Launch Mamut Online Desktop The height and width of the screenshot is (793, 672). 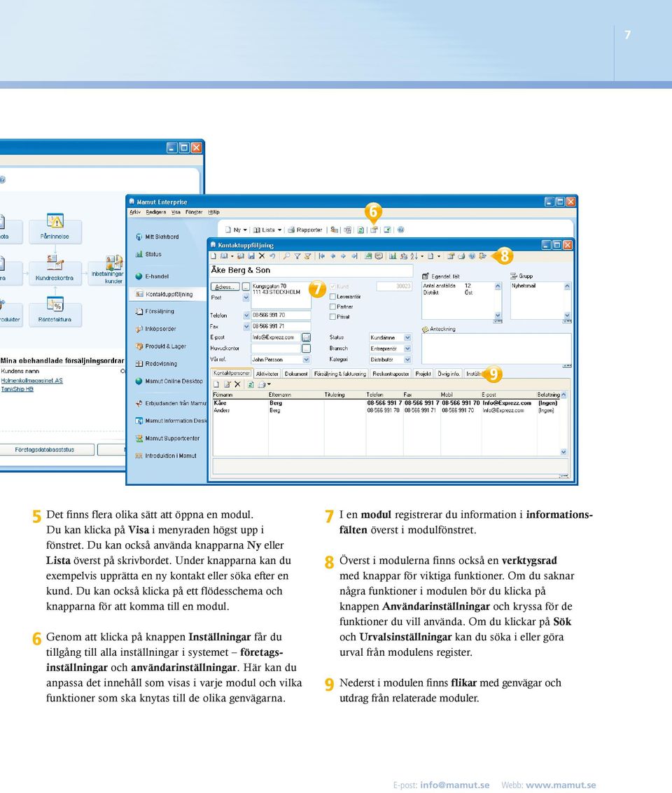click(169, 381)
